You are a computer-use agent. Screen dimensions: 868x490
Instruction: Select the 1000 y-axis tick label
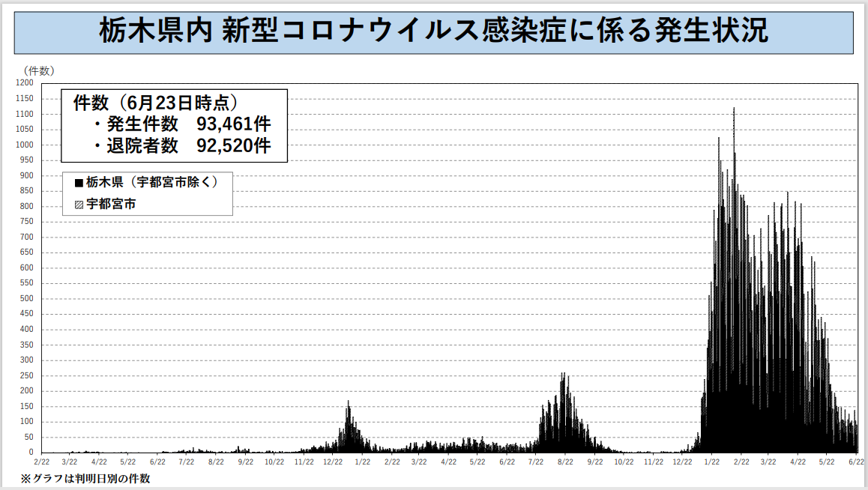[25, 145]
